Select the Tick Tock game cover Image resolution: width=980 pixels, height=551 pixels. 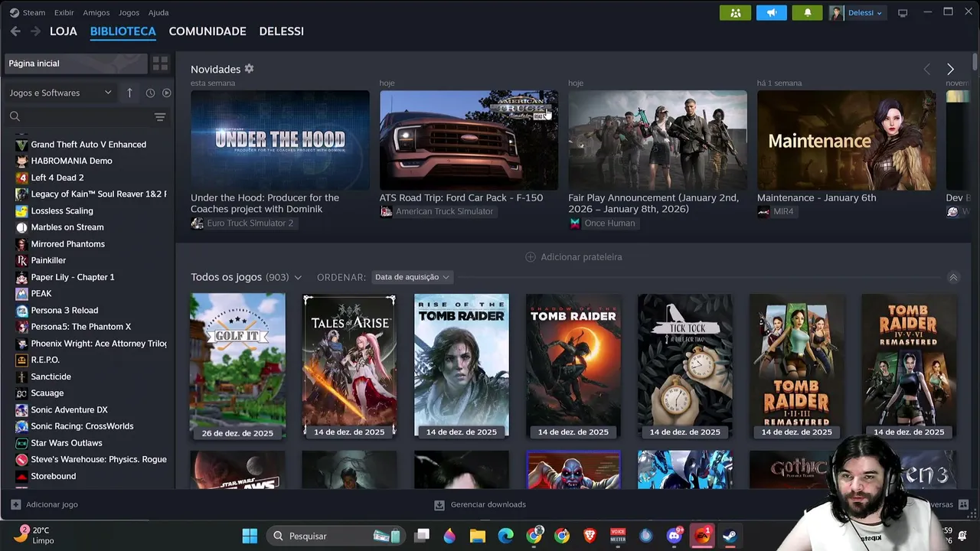(685, 366)
